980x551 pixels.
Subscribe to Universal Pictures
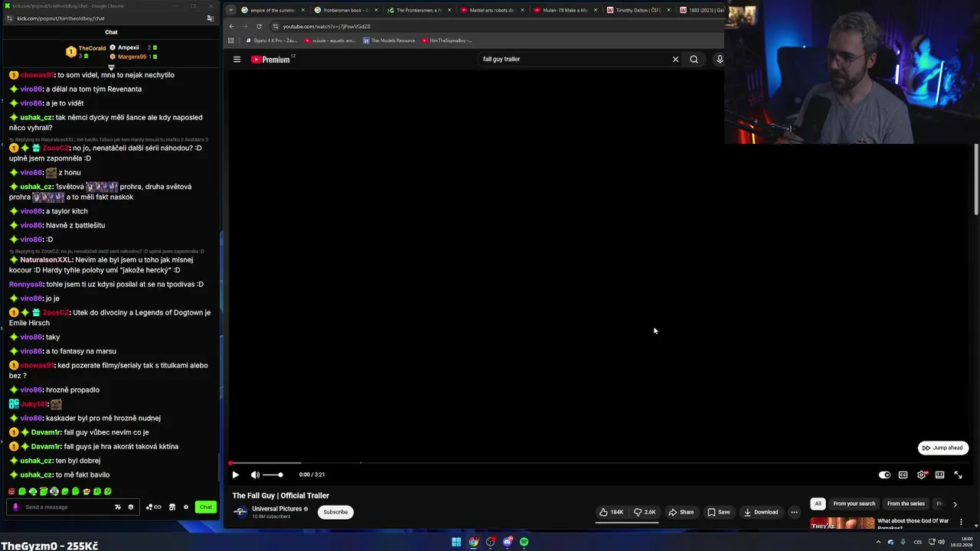[x=335, y=512]
